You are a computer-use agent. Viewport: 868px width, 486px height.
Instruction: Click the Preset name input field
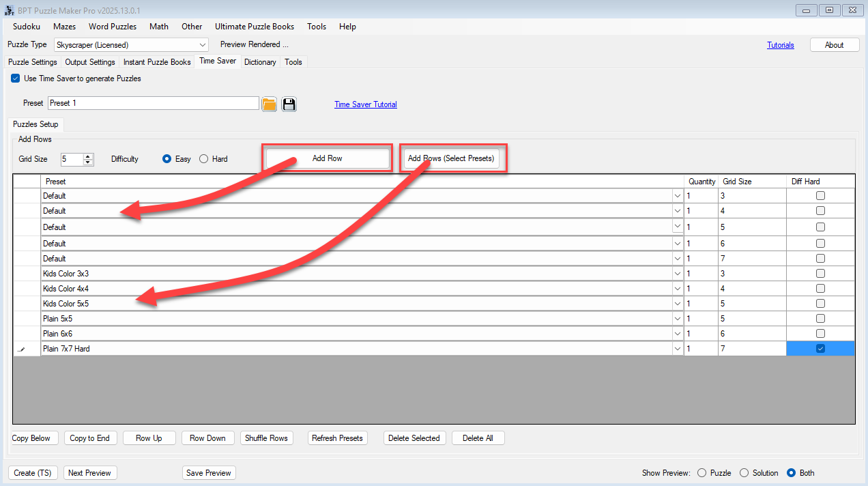[154, 103]
